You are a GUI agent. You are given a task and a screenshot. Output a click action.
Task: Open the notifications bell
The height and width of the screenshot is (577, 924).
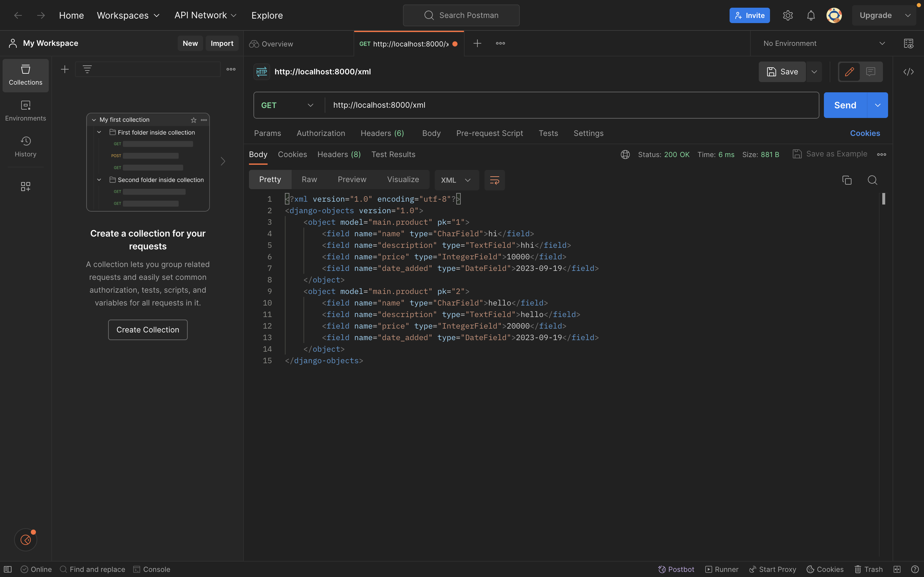[x=811, y=15]
